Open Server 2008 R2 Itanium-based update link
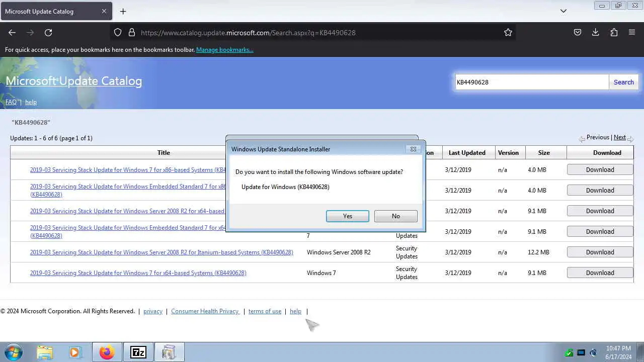 (162, 252)
